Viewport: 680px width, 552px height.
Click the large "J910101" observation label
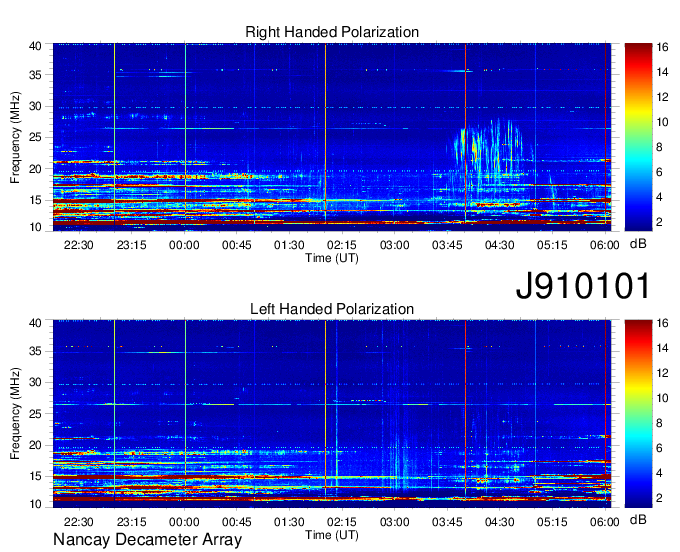583,286
